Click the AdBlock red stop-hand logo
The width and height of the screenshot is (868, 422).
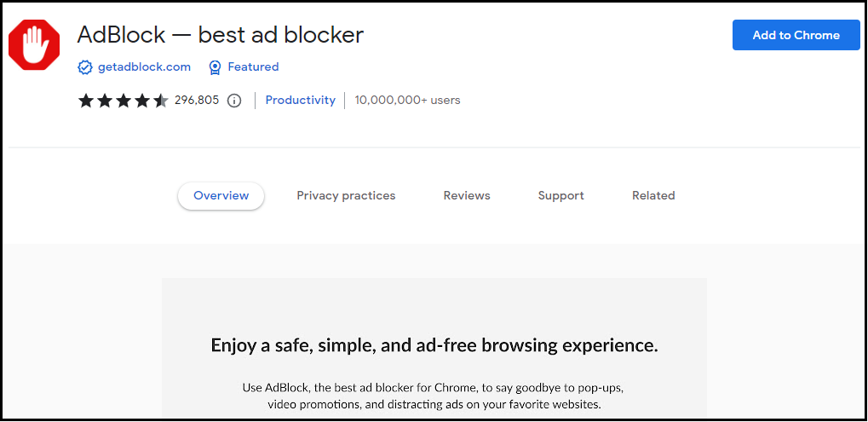point(34,45)
